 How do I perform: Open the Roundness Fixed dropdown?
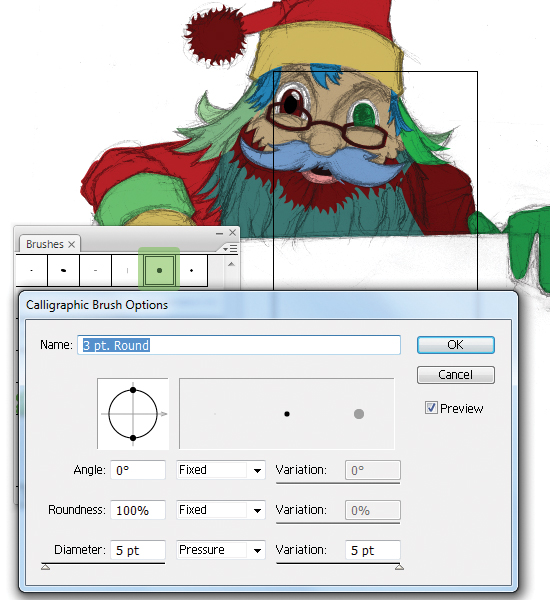click(x=221, y=510)
